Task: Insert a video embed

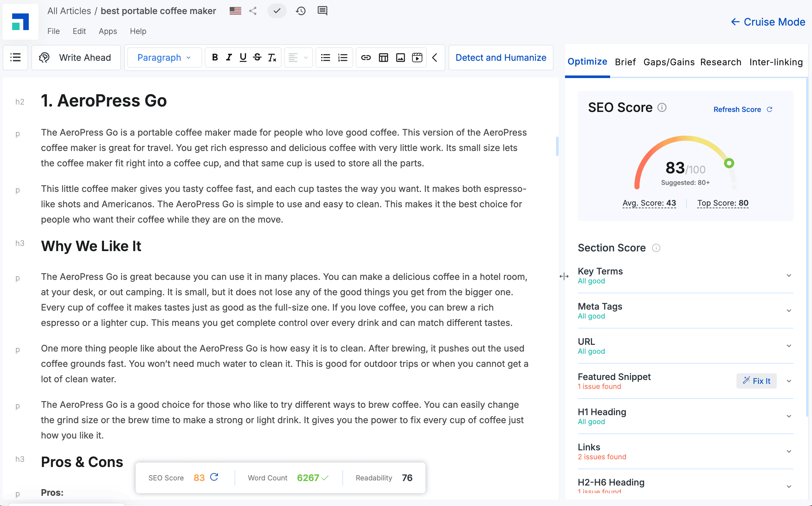Action: point(417,58)
